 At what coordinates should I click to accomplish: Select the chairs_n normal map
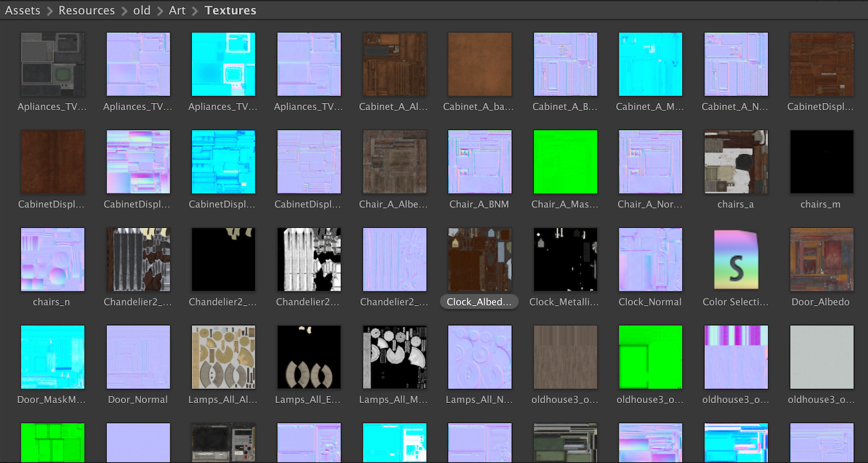[53, 260]
